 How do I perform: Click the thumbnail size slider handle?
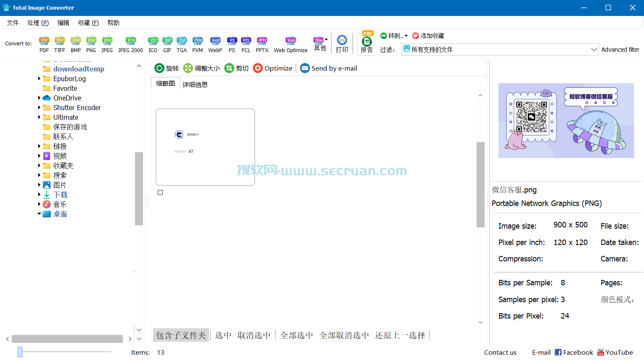pyautogui.click(x=20, y=352)
